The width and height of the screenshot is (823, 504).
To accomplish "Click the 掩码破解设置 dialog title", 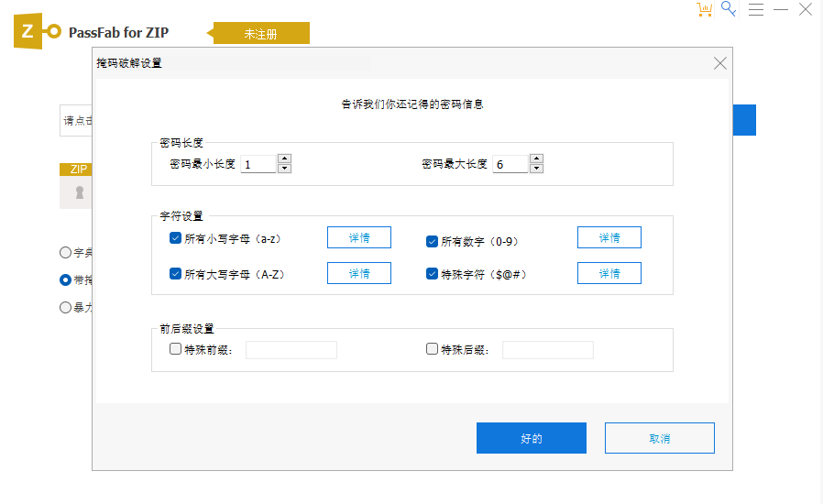I will coord(129,63).
